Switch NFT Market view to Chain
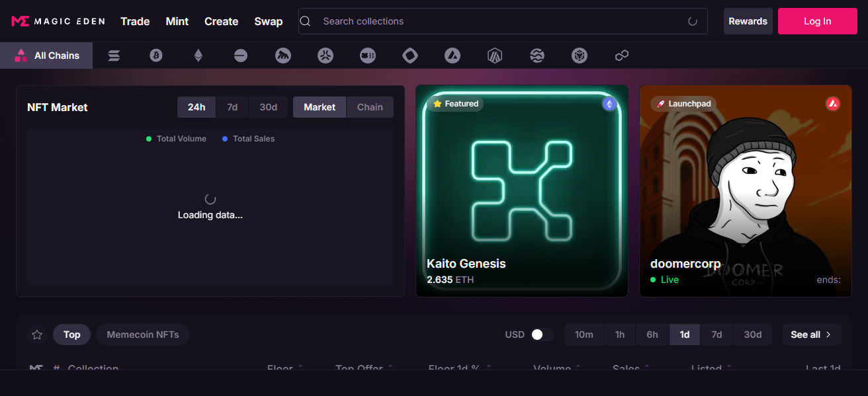The image size is (868, 396). pyautogui.click(x=370, y=107)
